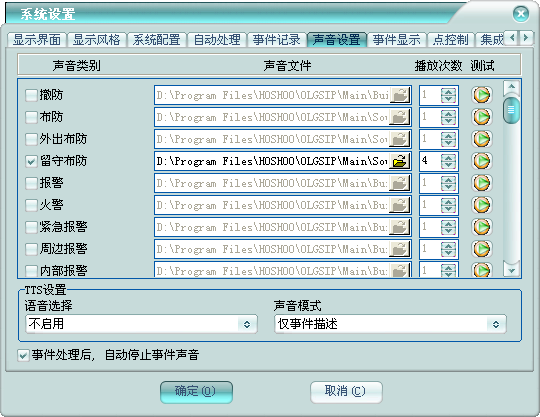The width and height of the screenshot is (540, 417).
Task: Click the 报警 sound file path field
Action: click(272, 183)
